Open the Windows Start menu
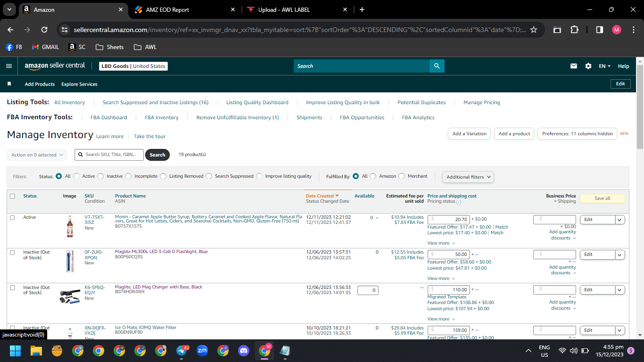This screenshot has width=644, height=362. click(16, 351)
